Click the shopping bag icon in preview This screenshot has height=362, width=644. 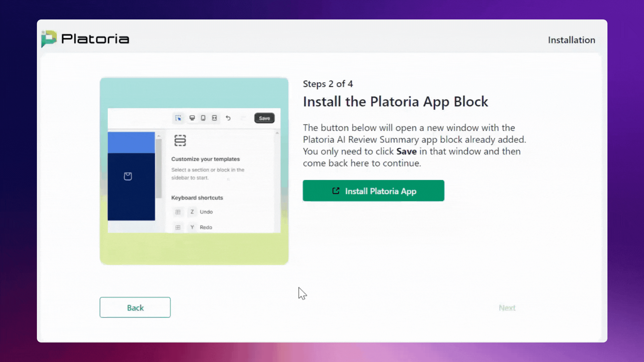pyautogui.click(x=128, y=176)
